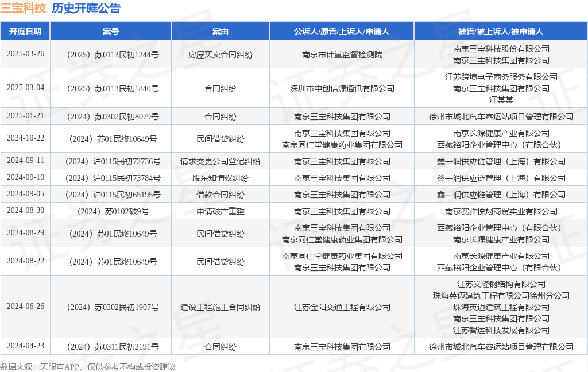Screen dimensions: 588x372
Task: Select the date cell '2024-09-05'
Action: (25, 194)
